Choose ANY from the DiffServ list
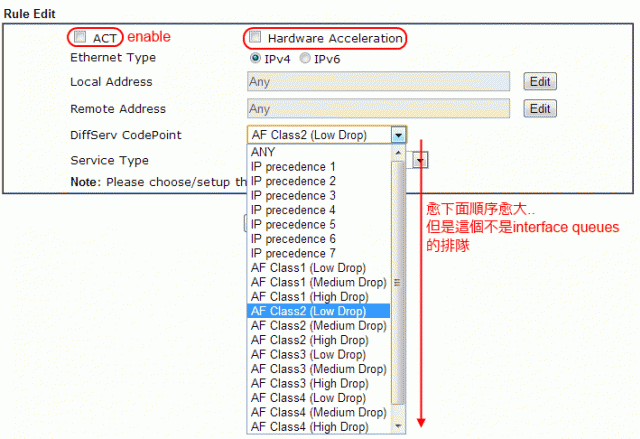This screenshot has height=439, width=640. 318,152
